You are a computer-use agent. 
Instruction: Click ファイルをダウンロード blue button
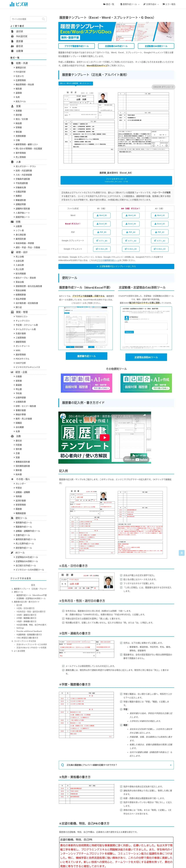tap(116, 180)
